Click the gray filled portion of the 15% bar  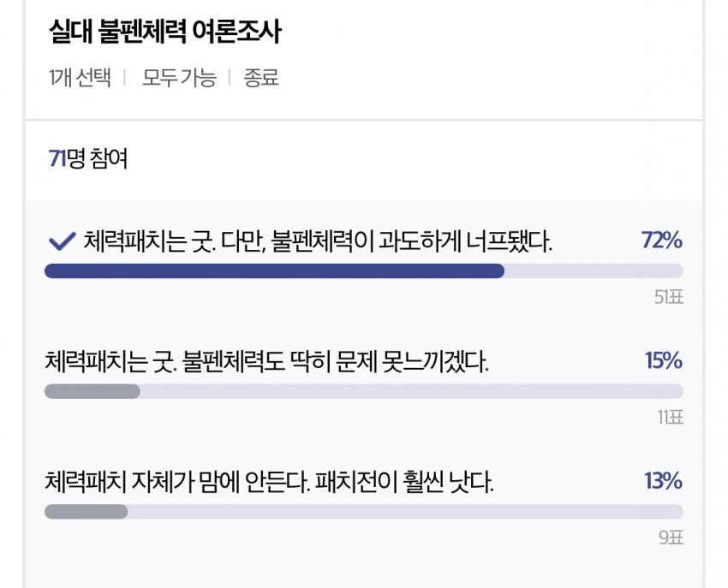pos(92,391)
